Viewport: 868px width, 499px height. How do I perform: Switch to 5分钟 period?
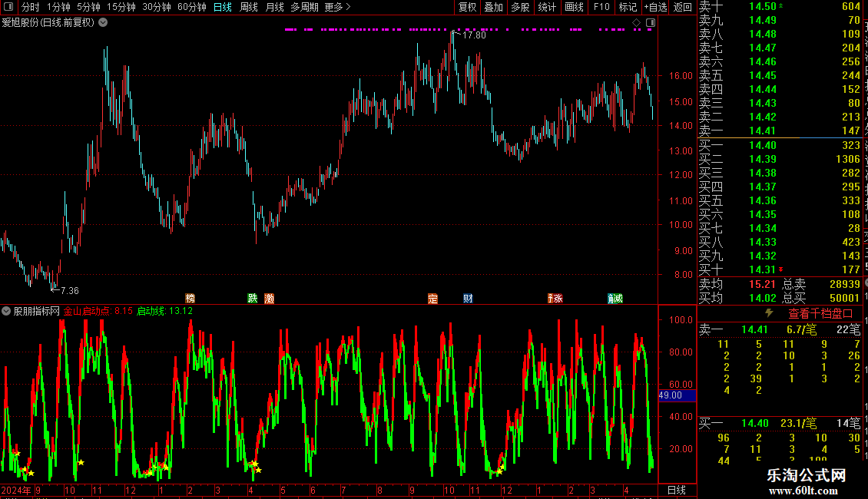pyautogui.click(x=88, y=7)
